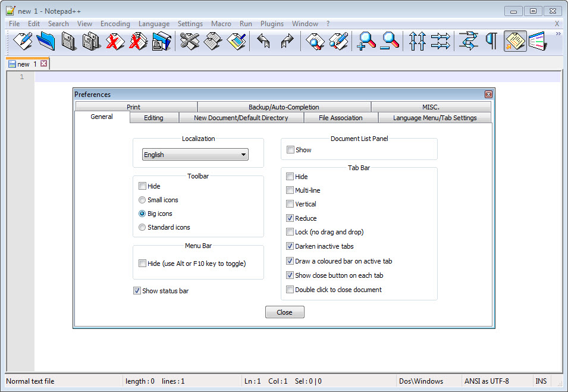Enable Multi-line tab bar checkbox

290,190
